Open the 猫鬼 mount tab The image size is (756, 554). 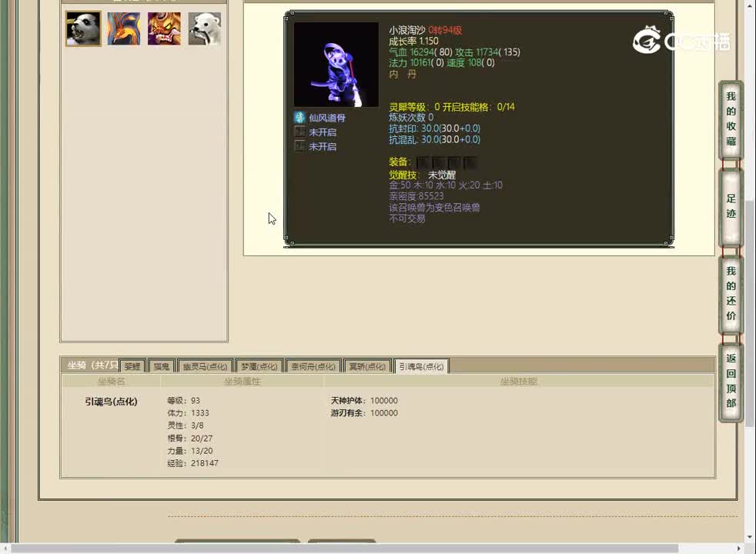pyautogui.click(x=162, y=366)
